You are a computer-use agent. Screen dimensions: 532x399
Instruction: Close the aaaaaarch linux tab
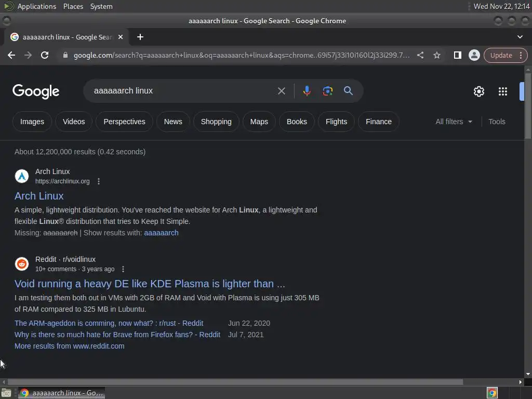pos(121,37)
